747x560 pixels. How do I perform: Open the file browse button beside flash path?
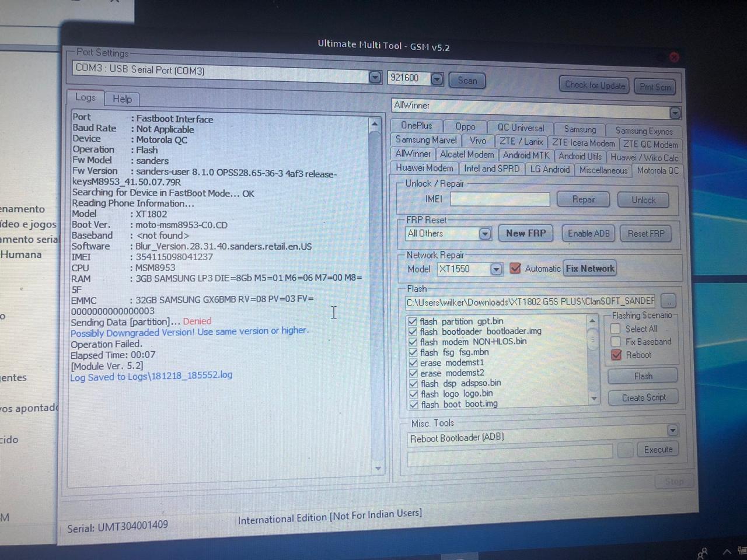pos(669,302)
